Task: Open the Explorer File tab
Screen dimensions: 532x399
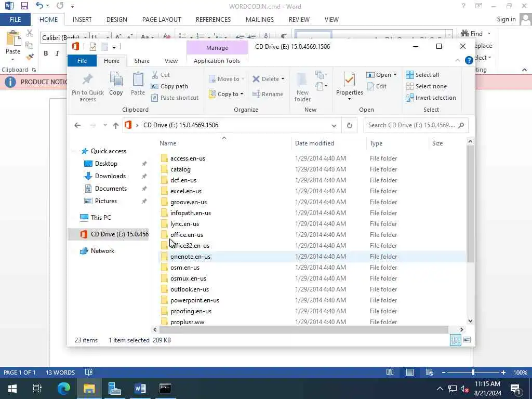Action: coord(82,61)
